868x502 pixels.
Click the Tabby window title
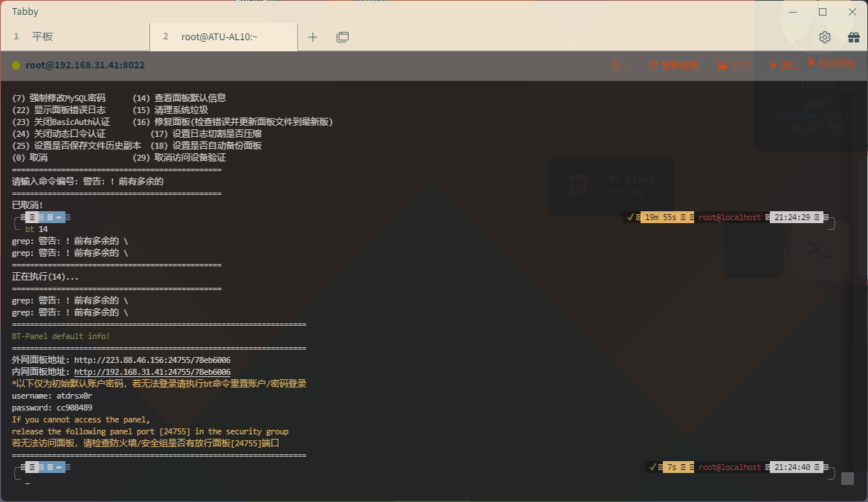pyautogui.click(x=25, y=12)
